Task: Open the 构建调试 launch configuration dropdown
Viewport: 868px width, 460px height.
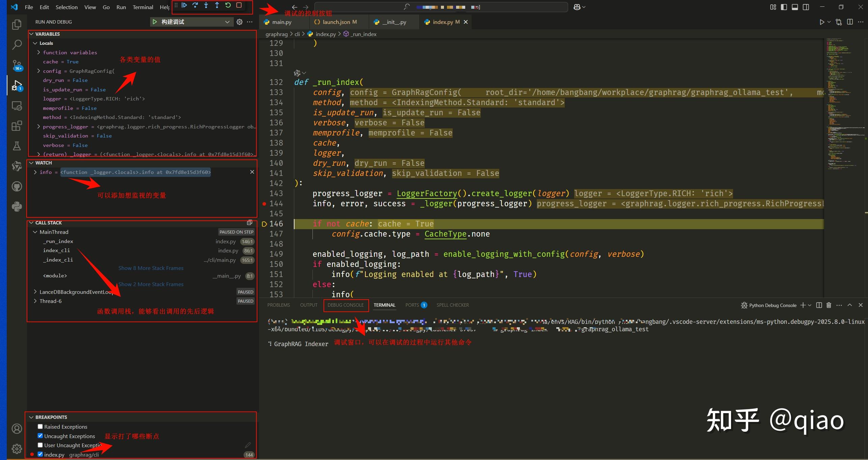Action: pyautogui.click(x=227, y=22)
